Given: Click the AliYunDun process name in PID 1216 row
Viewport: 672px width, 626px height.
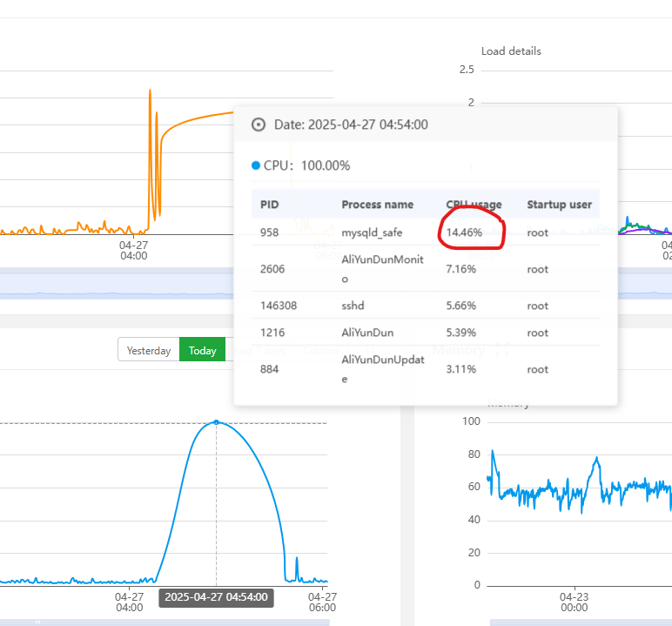Looking at the screenshot, I should (x=367, y=333).
